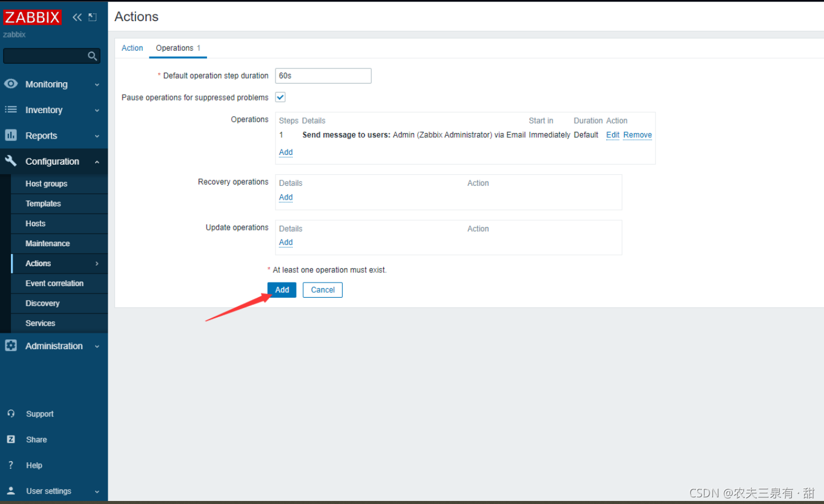The height and width of the screenshot is (504, 824).
Task: Collapse the Configuration menu chevron
Action: (97, 162)
